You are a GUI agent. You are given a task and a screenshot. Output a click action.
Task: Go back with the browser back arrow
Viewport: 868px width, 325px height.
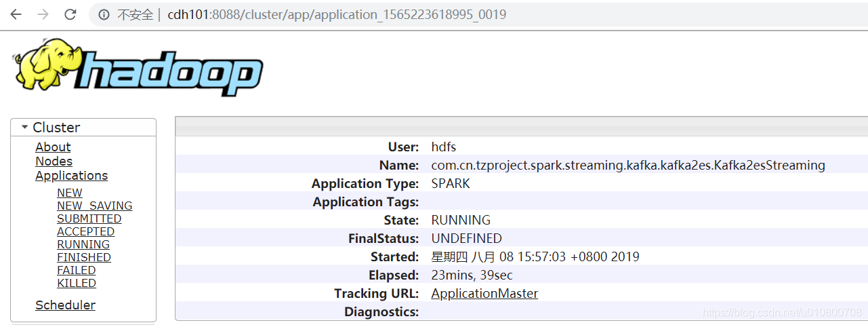16,14
